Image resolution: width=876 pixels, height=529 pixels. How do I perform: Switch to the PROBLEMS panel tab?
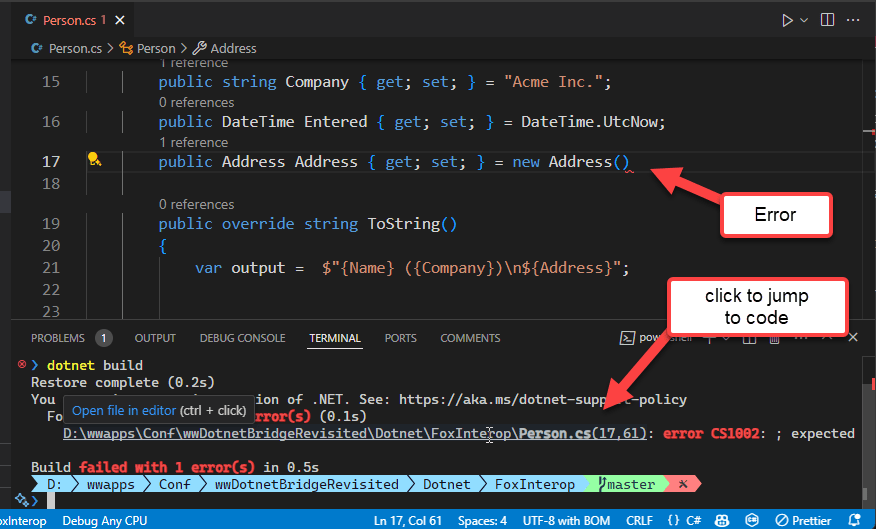pyautogui.click(x=58, y=338)
